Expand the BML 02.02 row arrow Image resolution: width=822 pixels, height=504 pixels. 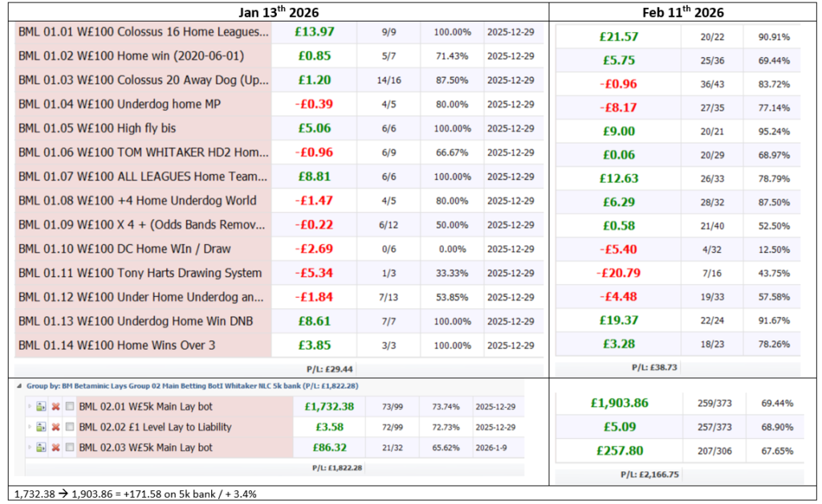pyautogui.click(x=31, y=427)
